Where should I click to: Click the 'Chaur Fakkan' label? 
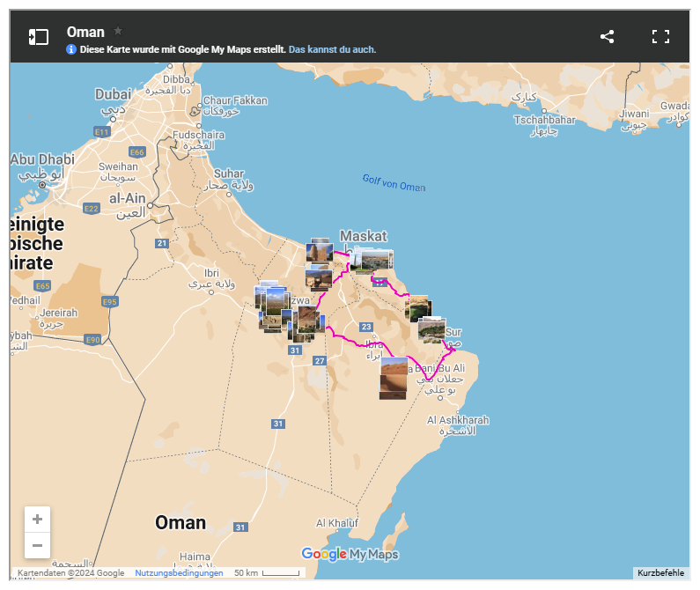click(x=235, y=100)
